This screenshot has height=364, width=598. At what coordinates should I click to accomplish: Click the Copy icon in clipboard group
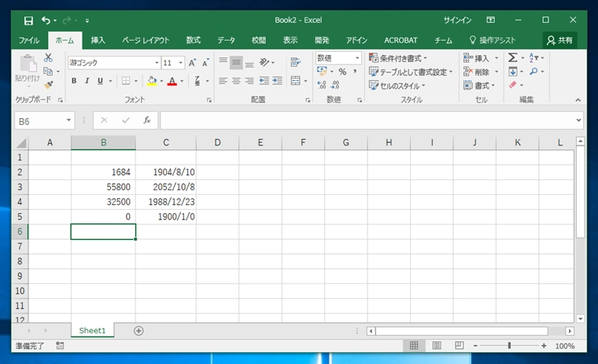pos(48,72)
